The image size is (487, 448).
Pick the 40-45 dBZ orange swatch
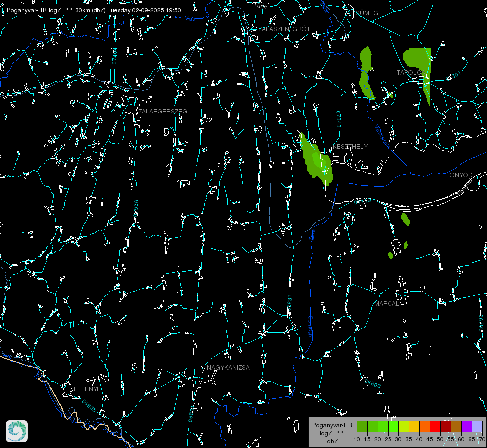[x=425, y=427]
